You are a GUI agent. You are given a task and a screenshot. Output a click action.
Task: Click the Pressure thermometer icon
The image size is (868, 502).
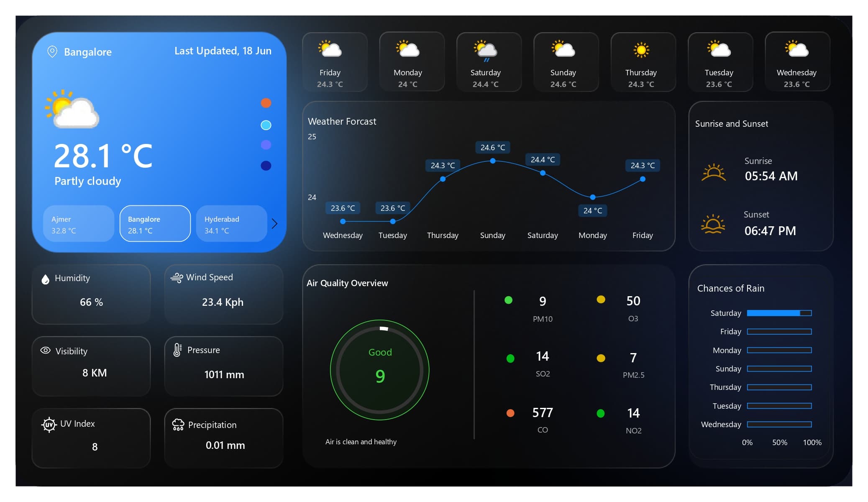177,350
